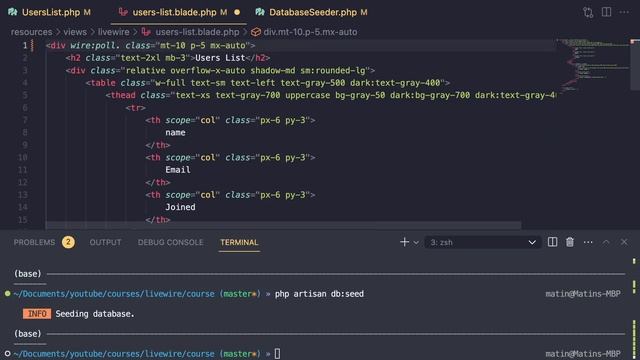Open the 3: zsh terminal selector dropdown
This screenshot has height=360, width=640.
[x=483, y=242]
